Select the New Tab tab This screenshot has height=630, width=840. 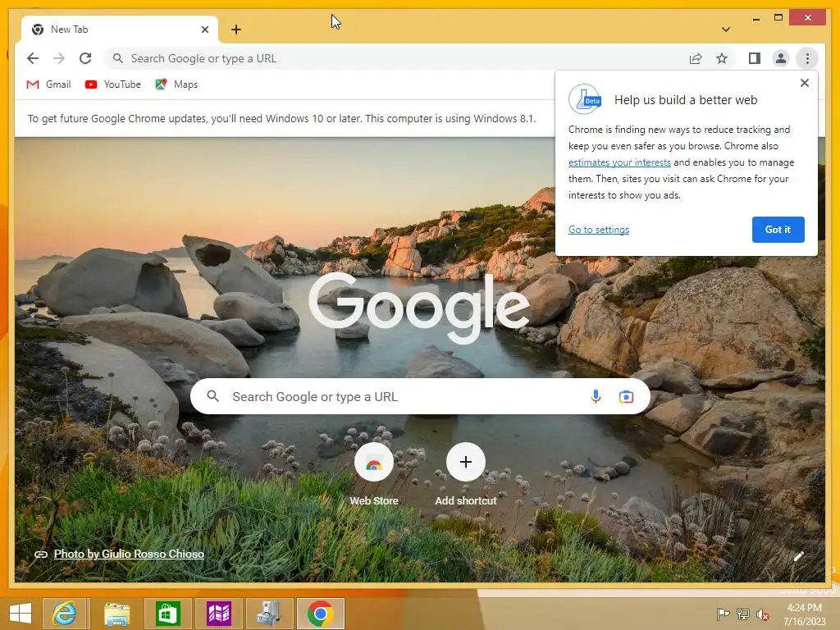(120, 30)
